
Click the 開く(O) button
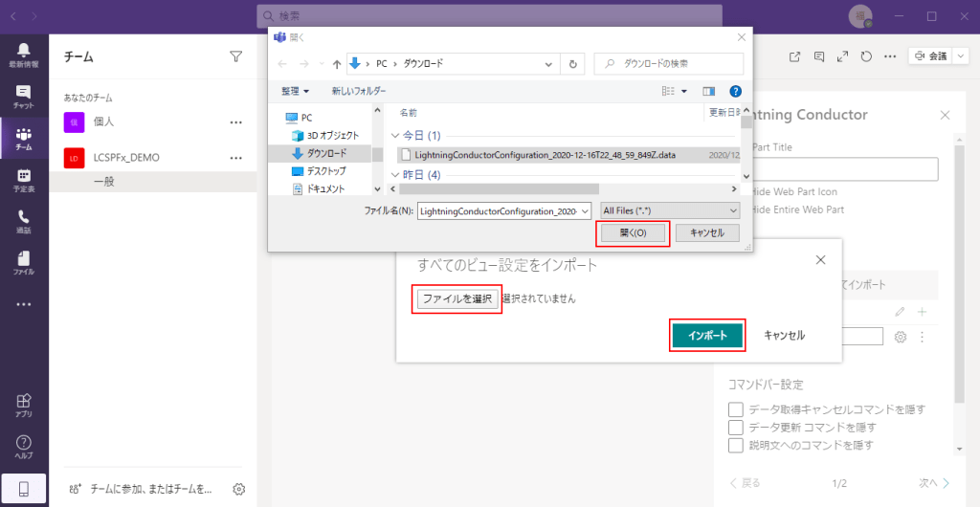[x=633, y=233]
